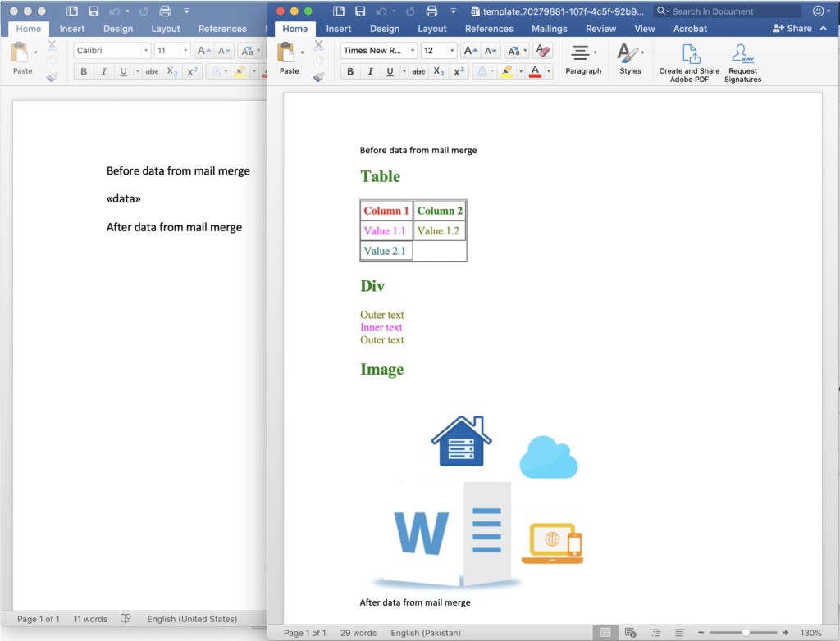Click the zoom slider in status bar

coord(745,633)
